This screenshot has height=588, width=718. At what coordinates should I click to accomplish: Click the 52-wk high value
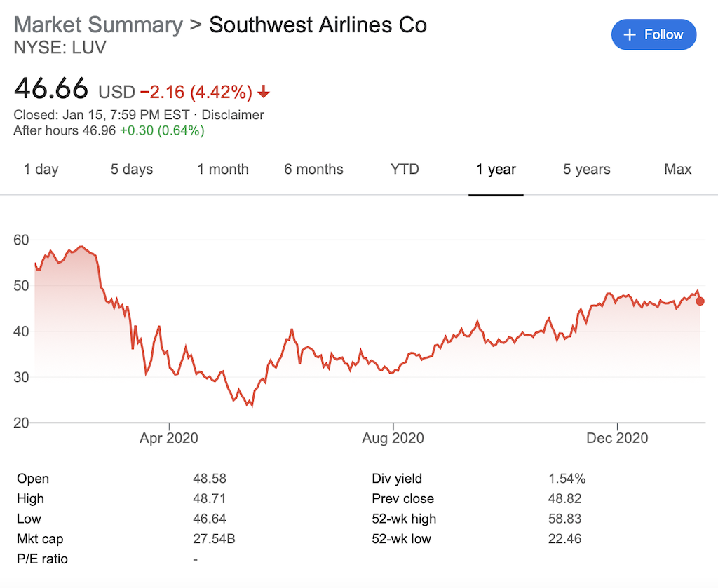pos(564,519)
